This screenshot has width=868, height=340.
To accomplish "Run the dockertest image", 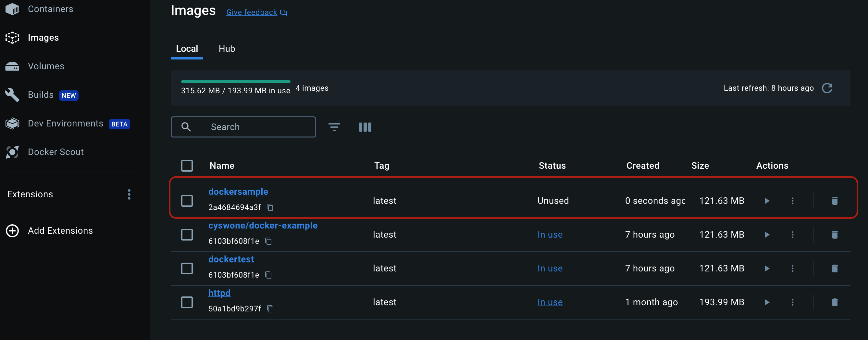I will (x=767, y=268).
